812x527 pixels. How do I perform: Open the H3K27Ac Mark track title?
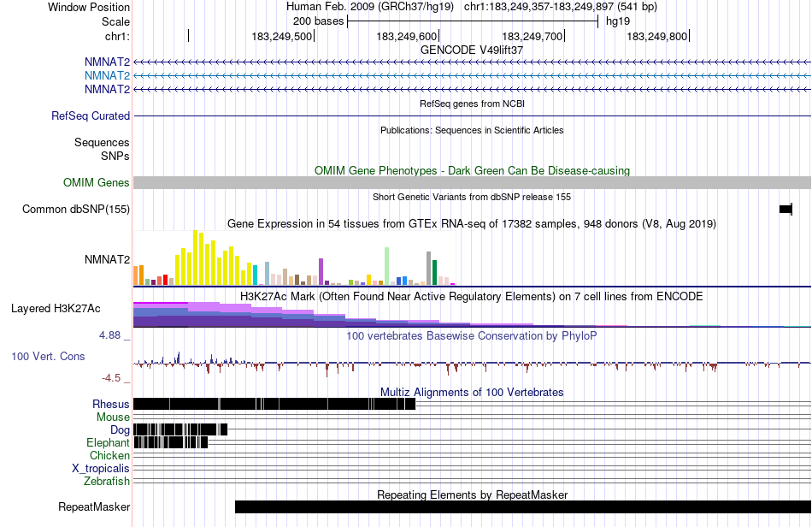[472, 296]
